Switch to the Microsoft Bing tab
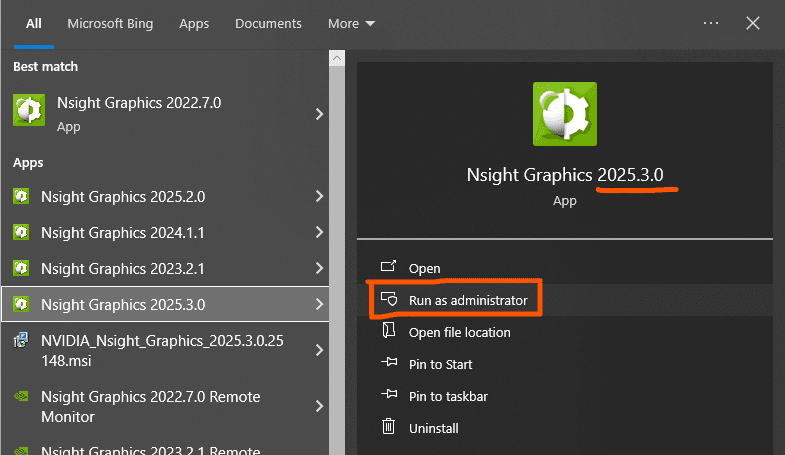785x455 pixels. pyautogui.click(x=110, y=24)
